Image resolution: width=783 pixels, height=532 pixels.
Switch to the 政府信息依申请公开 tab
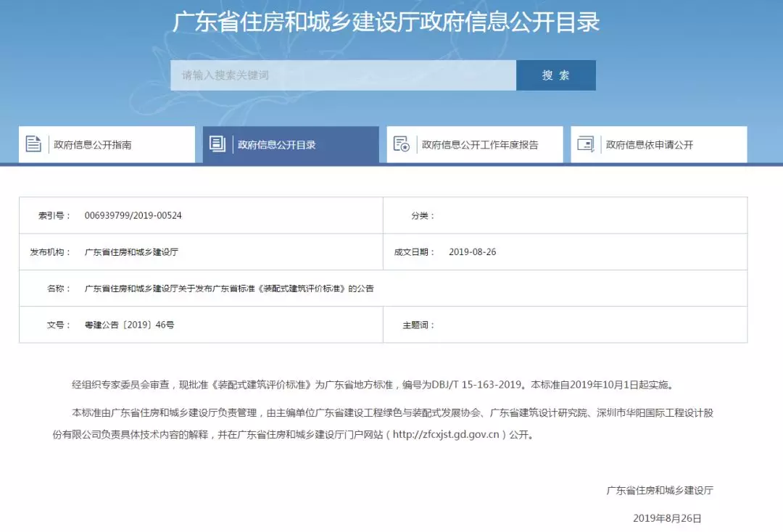point(658,144)
